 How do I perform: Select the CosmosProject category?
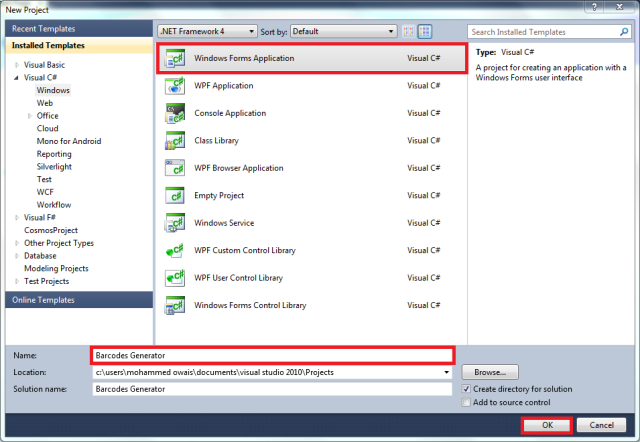point(51,230)
